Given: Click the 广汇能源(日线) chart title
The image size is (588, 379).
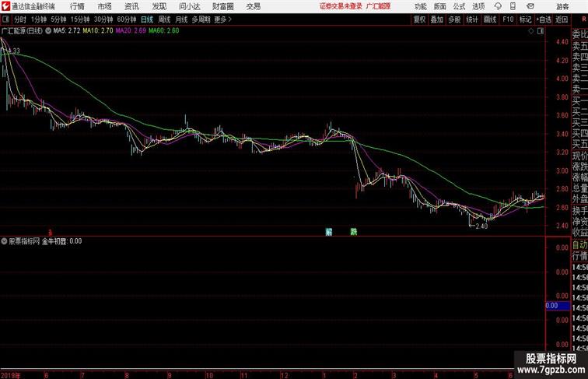Looking at the screenshot, I should (x=22, y=31).
